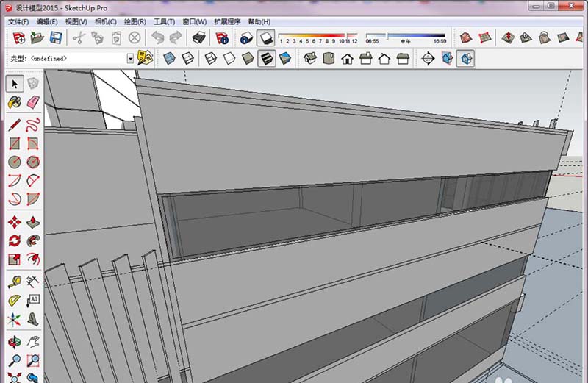
Task: Select the Freehand squiggle tool
Action: (x=33, y=125)
